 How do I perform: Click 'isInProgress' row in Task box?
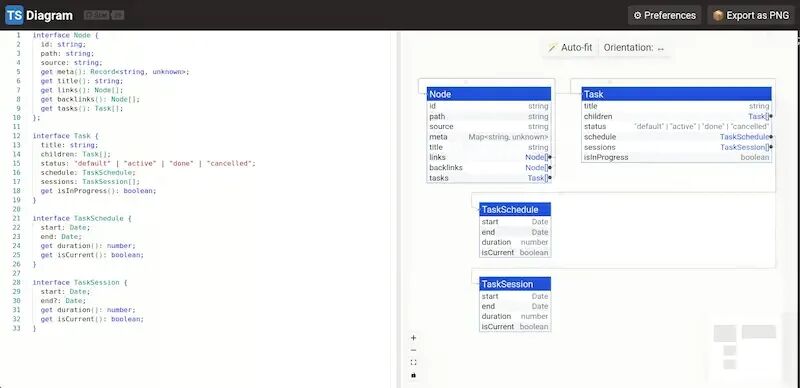coord(676,157)
